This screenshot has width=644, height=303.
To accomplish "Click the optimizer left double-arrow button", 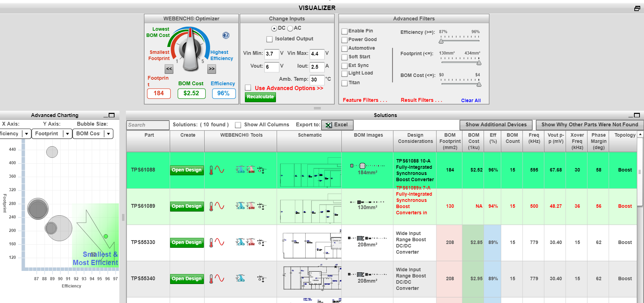I will tap(169, 69).
